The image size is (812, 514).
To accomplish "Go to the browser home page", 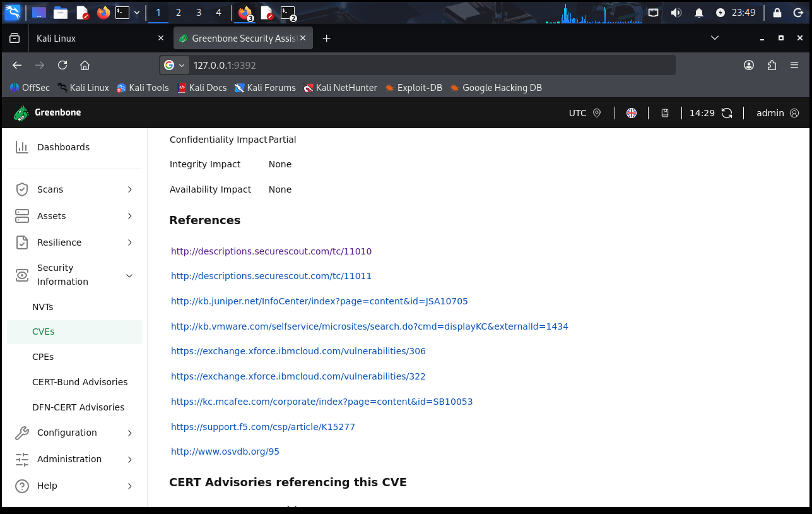I will (x=85, y=65).
